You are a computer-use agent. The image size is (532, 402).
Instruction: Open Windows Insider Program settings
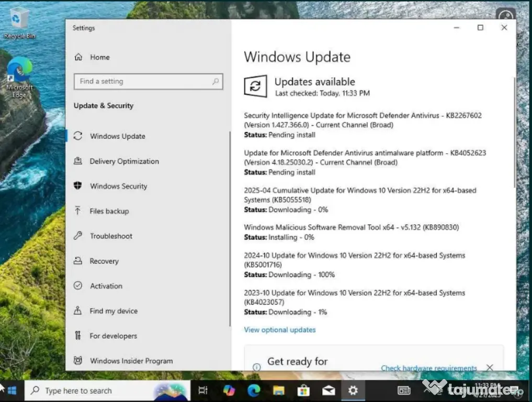tap(131, 361)
